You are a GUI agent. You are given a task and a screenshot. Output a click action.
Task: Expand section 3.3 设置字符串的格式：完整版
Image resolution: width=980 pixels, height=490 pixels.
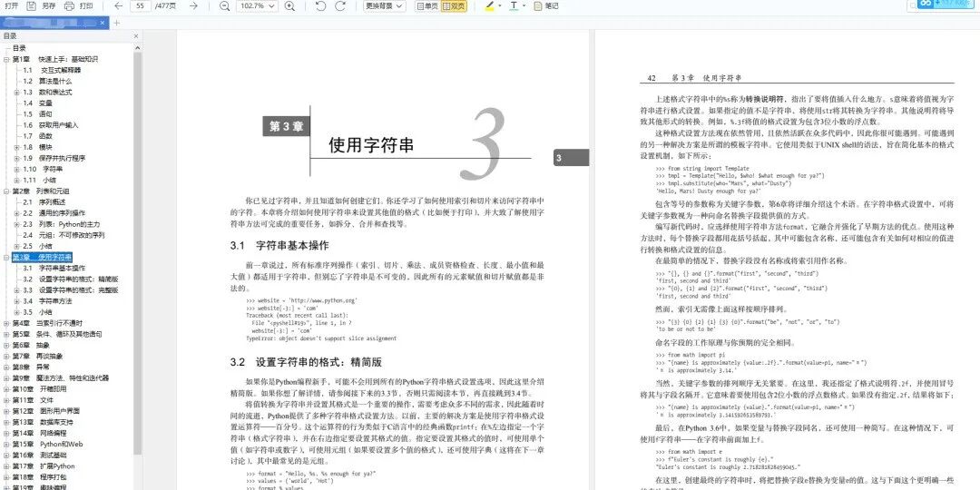17,290
